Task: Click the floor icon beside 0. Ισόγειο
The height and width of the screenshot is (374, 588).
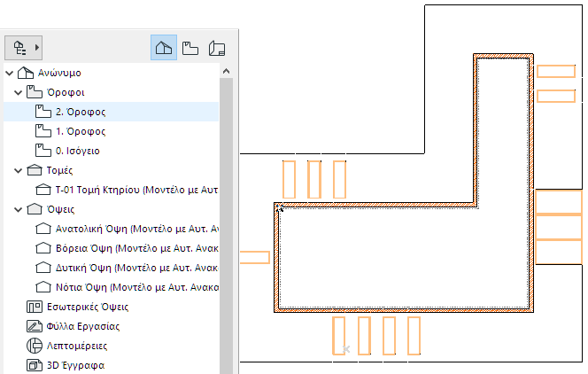Action: point(43,151)
